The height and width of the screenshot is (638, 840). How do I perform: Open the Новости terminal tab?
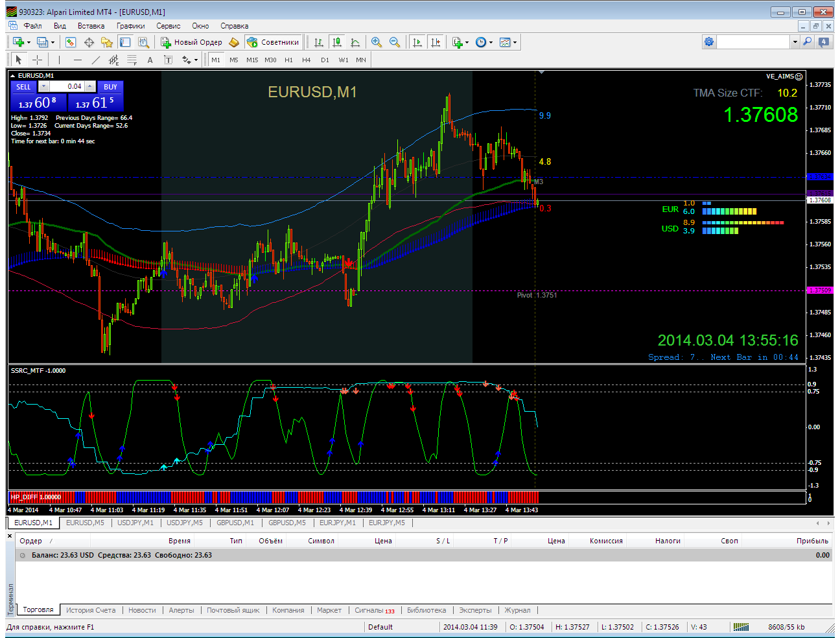coord(142,610)
